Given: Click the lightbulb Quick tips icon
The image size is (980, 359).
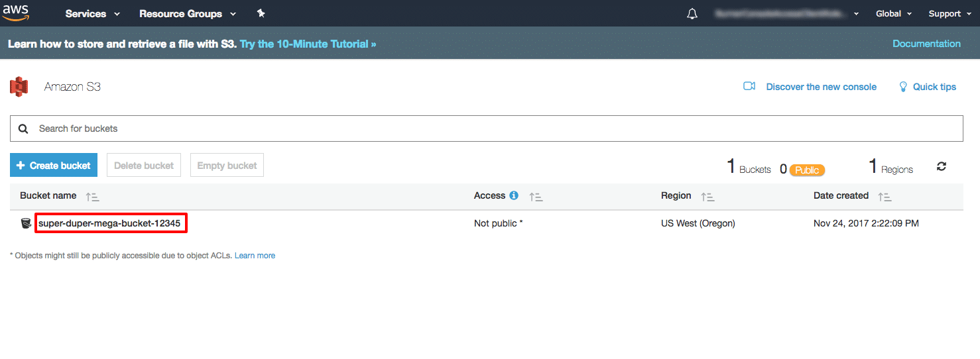Looking at the screenshot, I should [x=902, y=87].
